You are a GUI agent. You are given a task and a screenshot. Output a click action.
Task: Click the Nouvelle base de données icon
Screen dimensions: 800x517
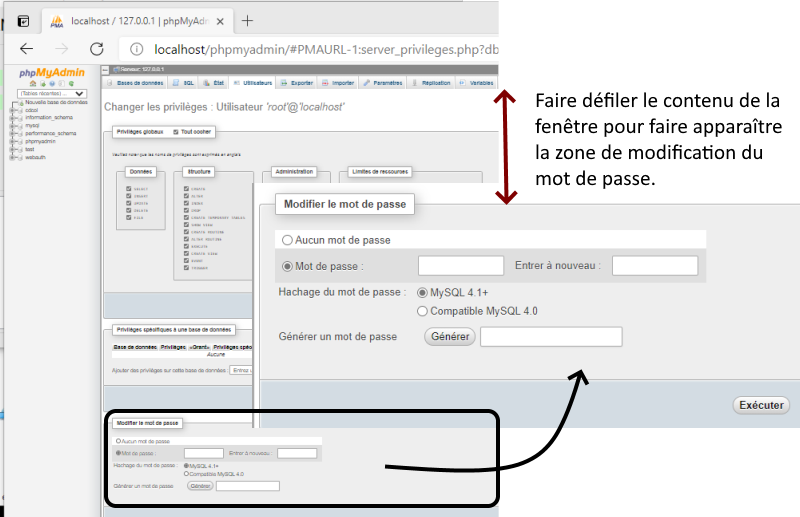(21, 103)
